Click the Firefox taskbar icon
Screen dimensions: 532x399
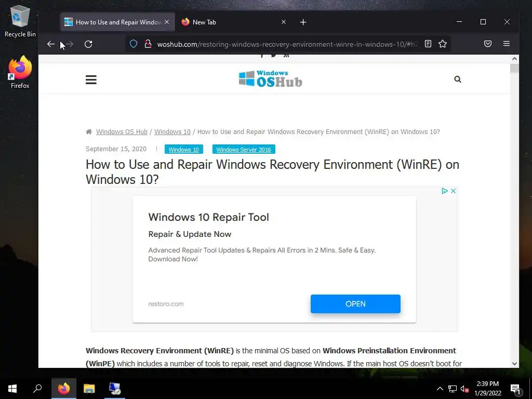coord(64,389)
